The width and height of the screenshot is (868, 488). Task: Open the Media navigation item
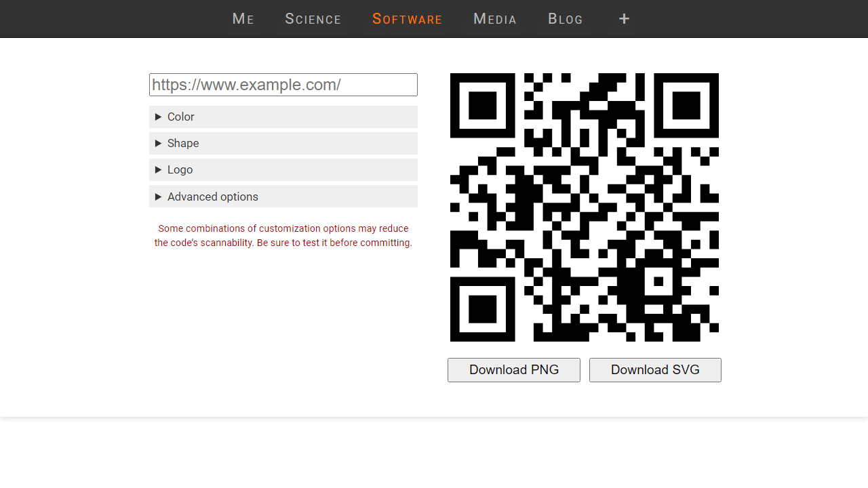495,19
